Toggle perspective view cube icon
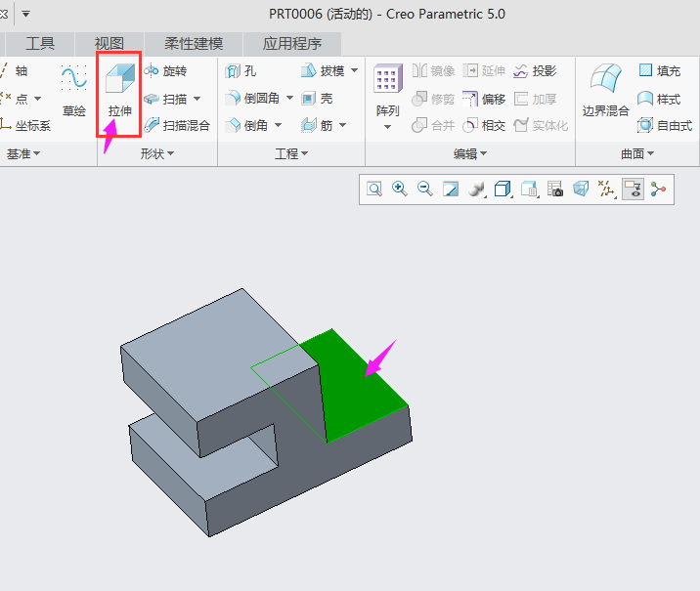 tap(581, 190)
